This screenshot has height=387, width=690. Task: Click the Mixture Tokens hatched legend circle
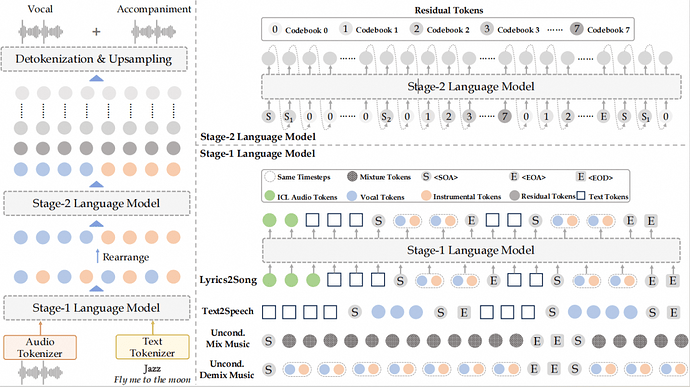pyautogui.click(x=352, y=177)
